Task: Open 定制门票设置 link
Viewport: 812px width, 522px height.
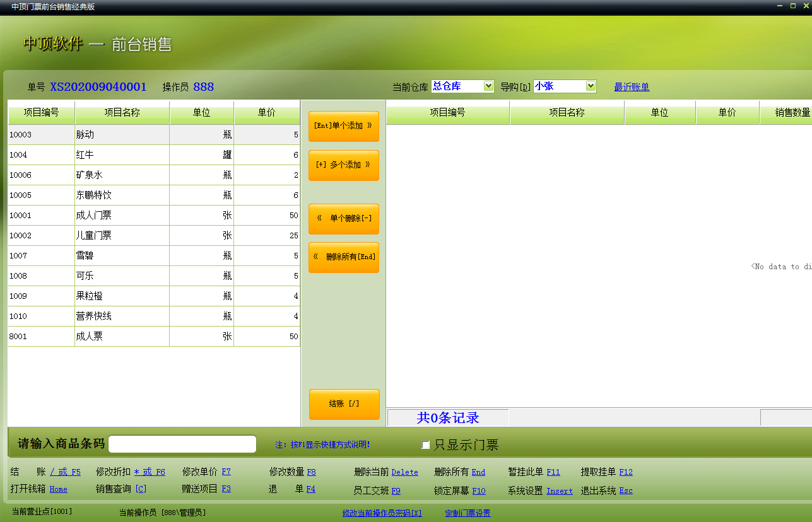Action: (468, 513)
